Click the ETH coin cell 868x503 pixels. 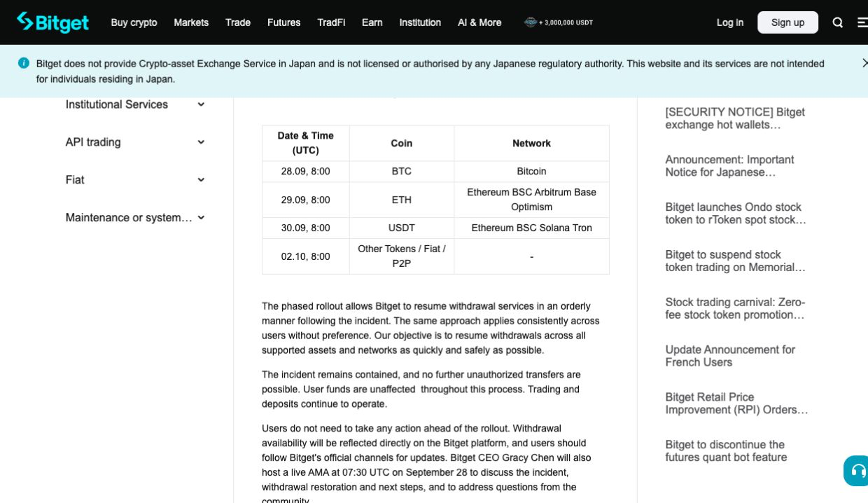pos(402,200)
